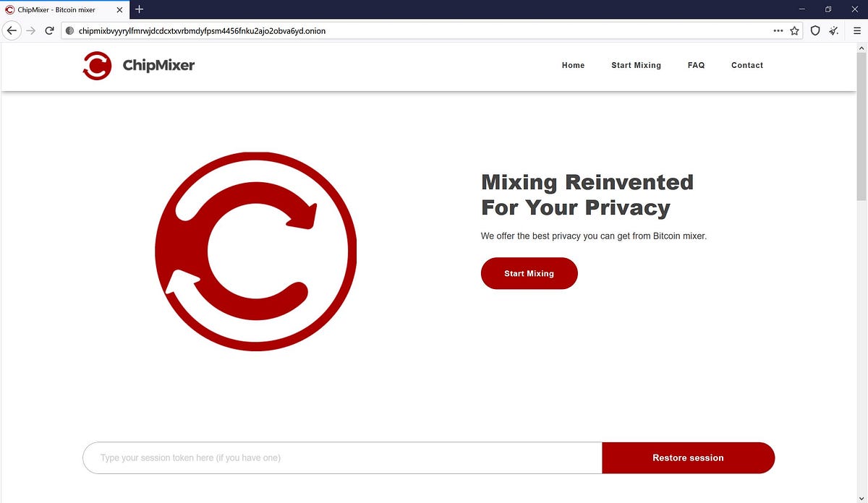Click the ChipMixer logo in header
868x503 pixels.
click(x=138, y=65)
